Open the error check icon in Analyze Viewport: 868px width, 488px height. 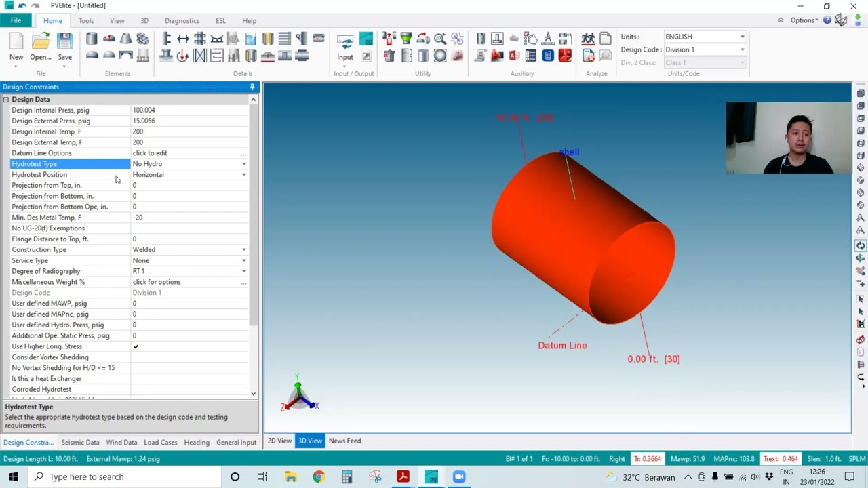[x=588, y=56]
